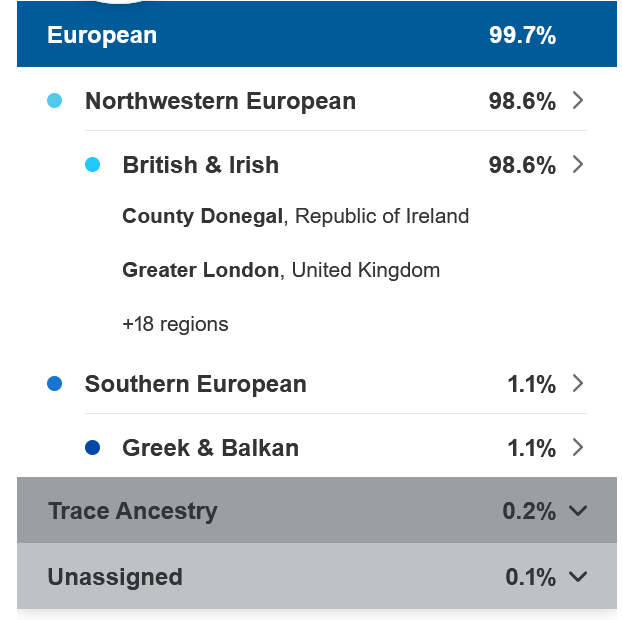This screenshot has height=620, width=622.
Task: Open Southern European details chevron
Action: pos(577,384)
